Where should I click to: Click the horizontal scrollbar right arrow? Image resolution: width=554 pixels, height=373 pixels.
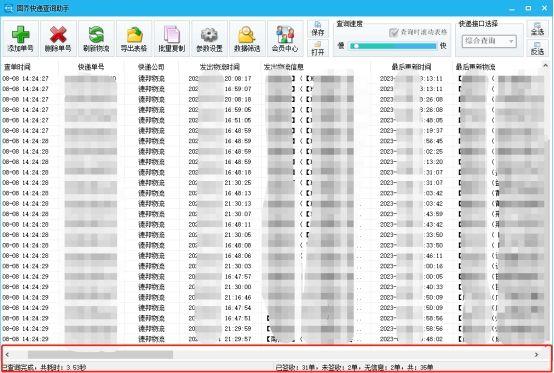click(536, 354)
